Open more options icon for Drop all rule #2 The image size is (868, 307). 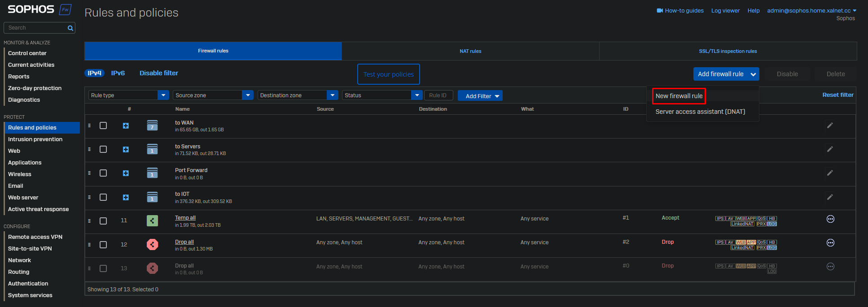pyautogui.click(x=830, y=243)
